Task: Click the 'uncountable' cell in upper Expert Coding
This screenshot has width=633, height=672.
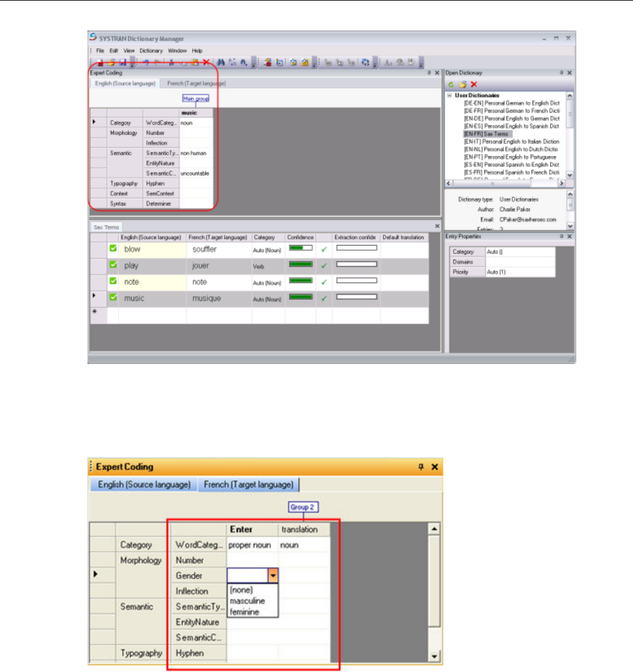Action: tap(196, 173)
